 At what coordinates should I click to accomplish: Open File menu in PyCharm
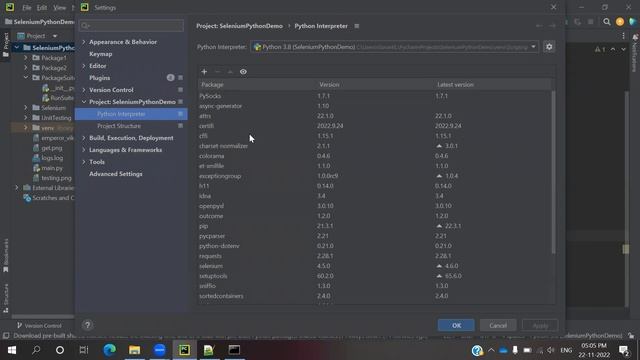click(x=27, y=8)
